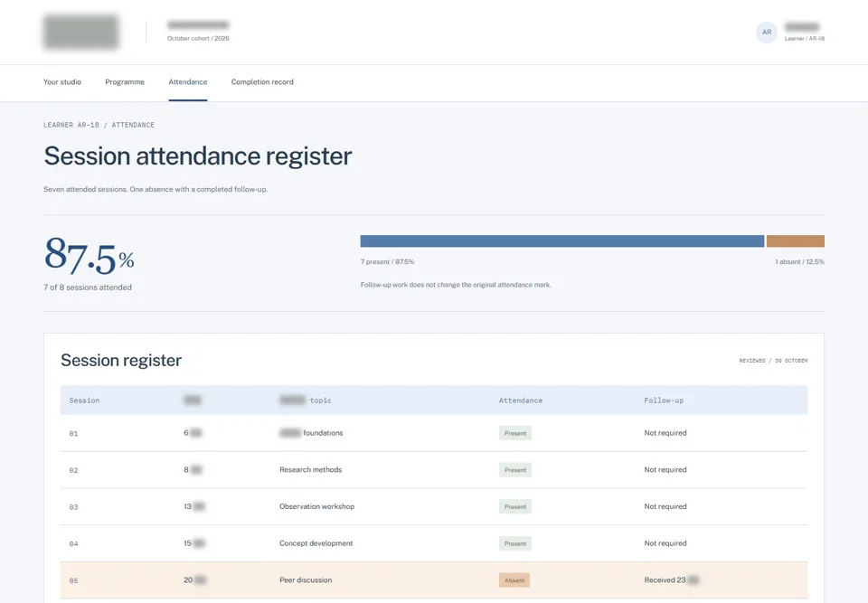Click the Present badge for Concept development
This screenshot has width=868, height=603.
tap(514, 543)
